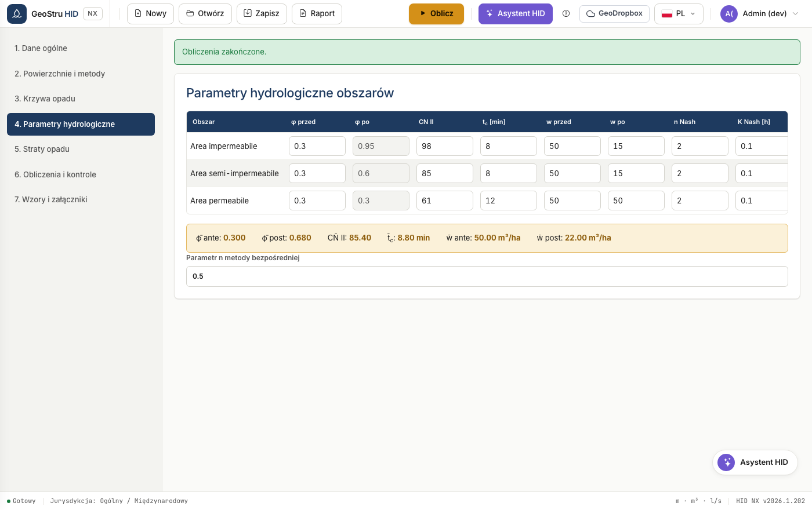Edit CN II value 61 for Area permeable
Image resolution: width=812 pixels, height=510 pixels.
(x=445, y=201)
